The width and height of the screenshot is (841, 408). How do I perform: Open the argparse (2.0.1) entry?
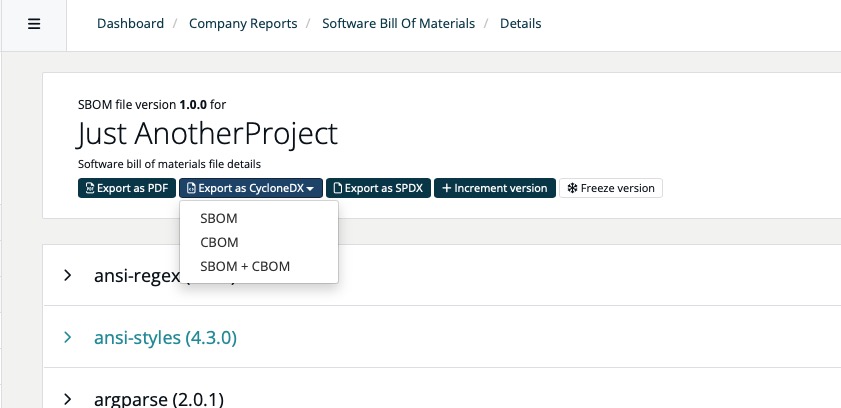coord(159,399)
